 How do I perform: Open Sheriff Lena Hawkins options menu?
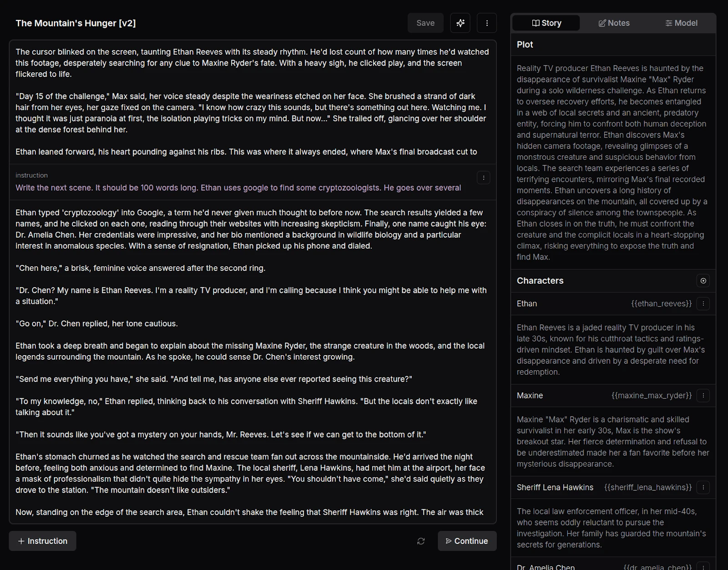click(x=703, y=488)
